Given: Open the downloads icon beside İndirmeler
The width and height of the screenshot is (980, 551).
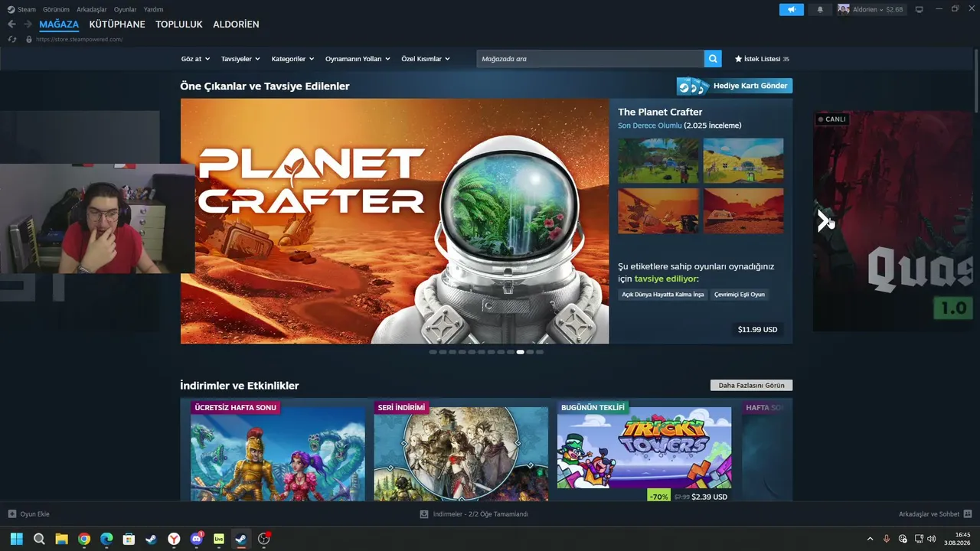Looking at the screenshot, I should tap(424, 514).
